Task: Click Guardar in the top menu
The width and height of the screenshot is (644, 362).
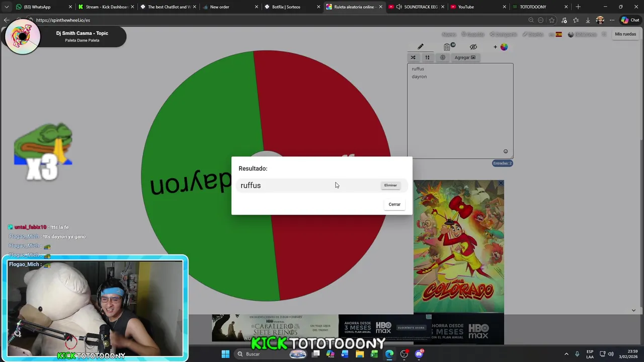Action: (473, 34)
